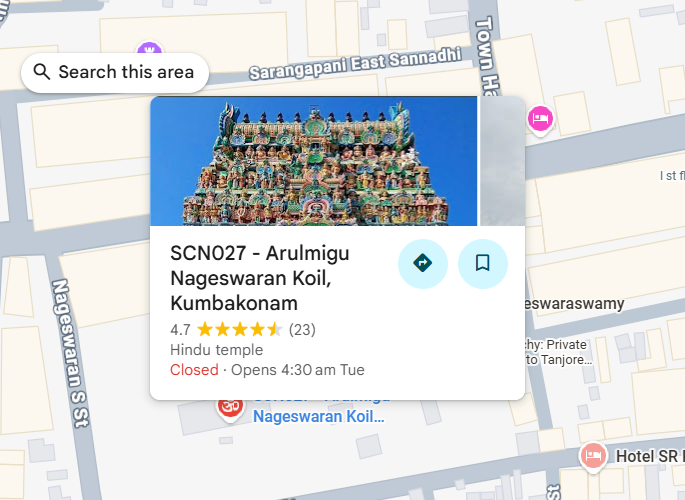Click the blue Nageswaran Koil map label

click(x=319, y=416)
